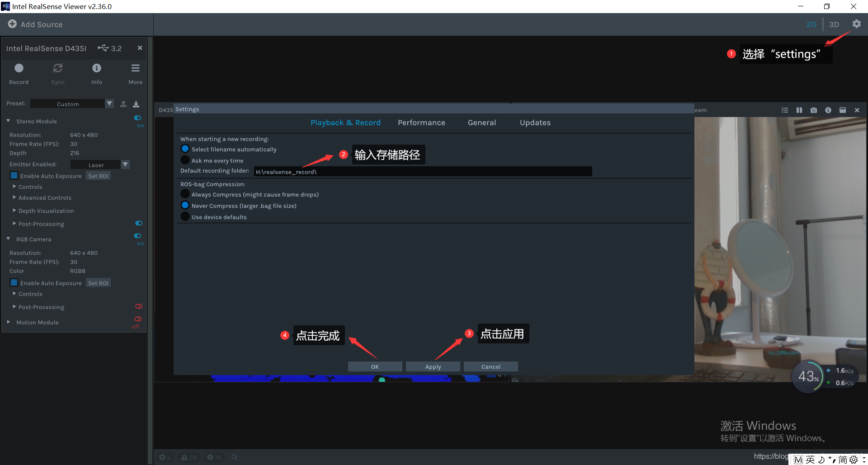Select 'Select filename automatically' option
Viewport: 868px width, 465px height.
[x=185, y=149]
